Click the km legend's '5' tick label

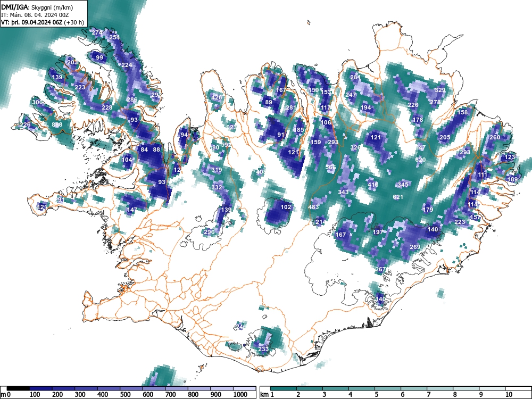point(376,395)
